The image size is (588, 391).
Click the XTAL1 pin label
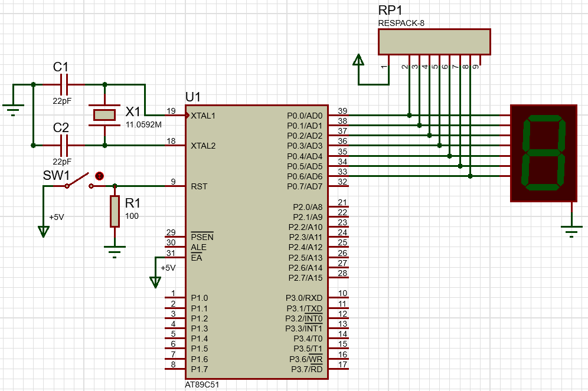203,116
